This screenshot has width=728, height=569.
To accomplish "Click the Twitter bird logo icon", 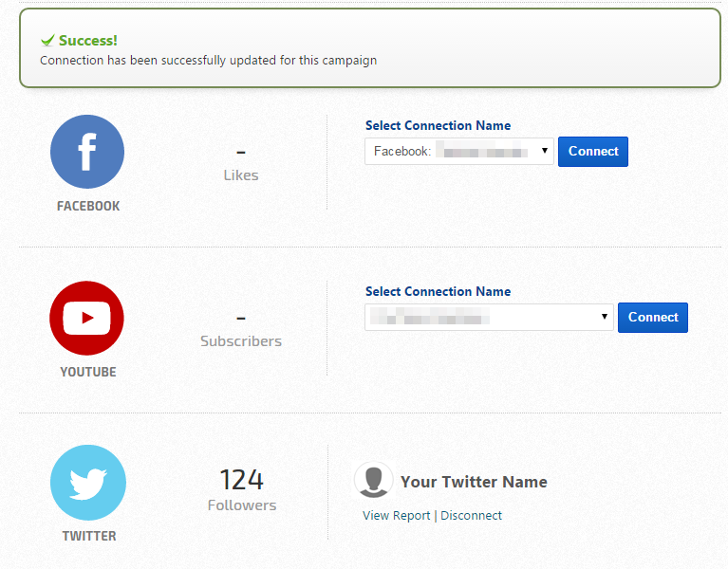I will (87, 483).
